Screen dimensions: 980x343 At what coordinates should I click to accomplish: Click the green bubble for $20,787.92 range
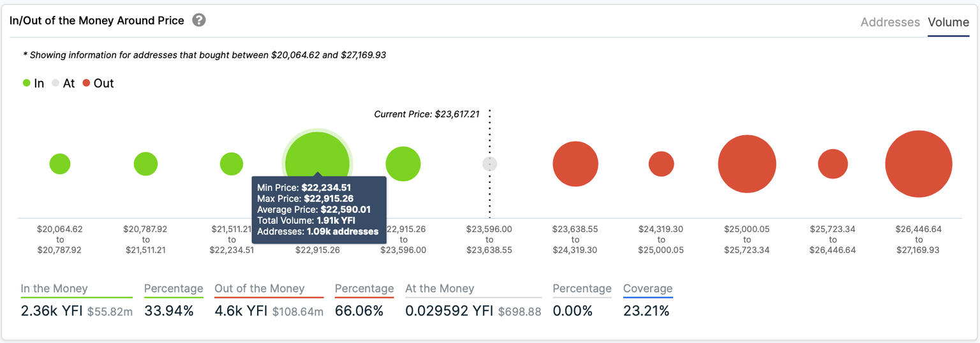click(145, 164)
